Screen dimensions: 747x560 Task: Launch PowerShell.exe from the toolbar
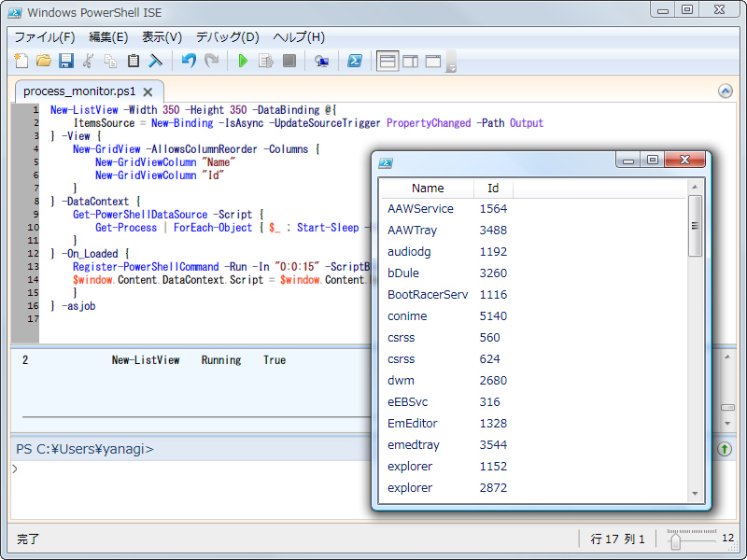pos(355,62)
